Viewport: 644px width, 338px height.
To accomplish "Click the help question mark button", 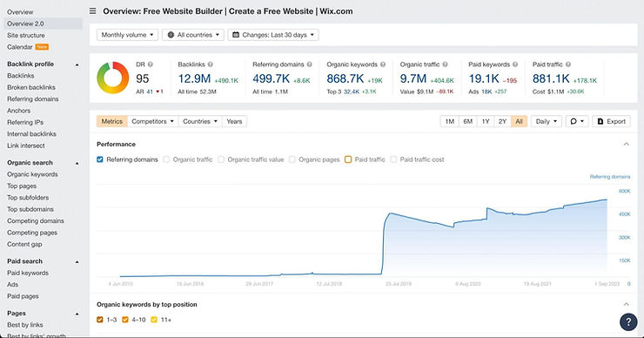I will (x=628, y=322).
